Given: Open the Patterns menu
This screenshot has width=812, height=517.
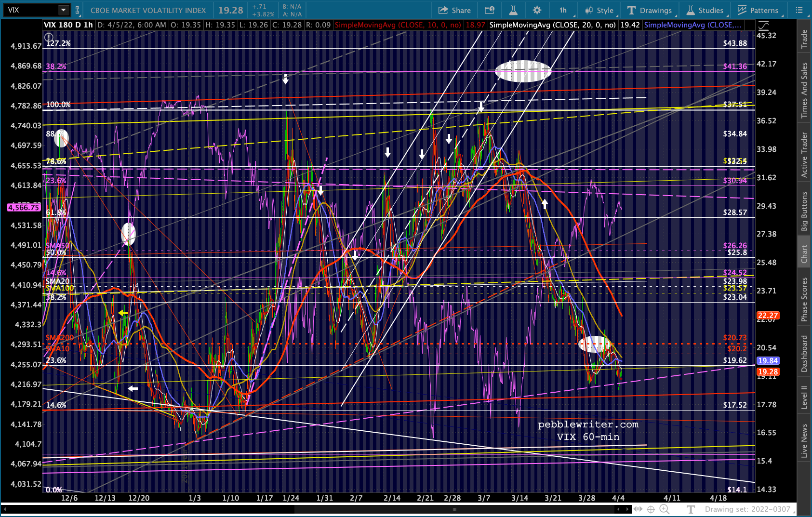Looking at the screenshot, I should coord(758,10).
